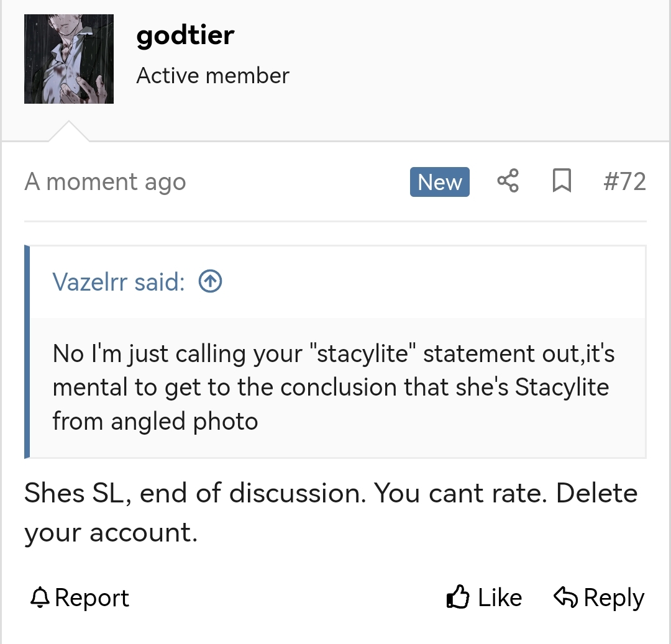The image size is (671, 644).
Task: Click the blue 'New' badge
Action: 439,182
